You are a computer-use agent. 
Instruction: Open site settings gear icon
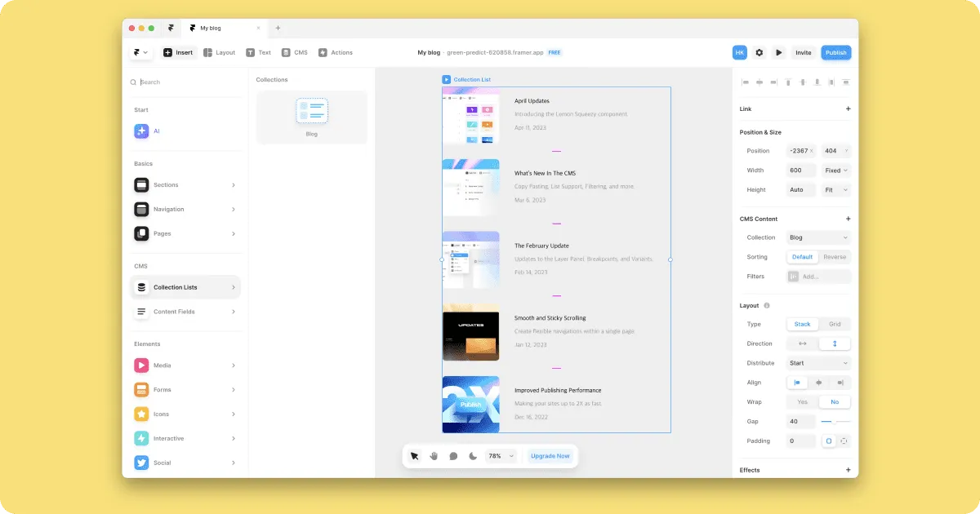click(x=759, y=52)
